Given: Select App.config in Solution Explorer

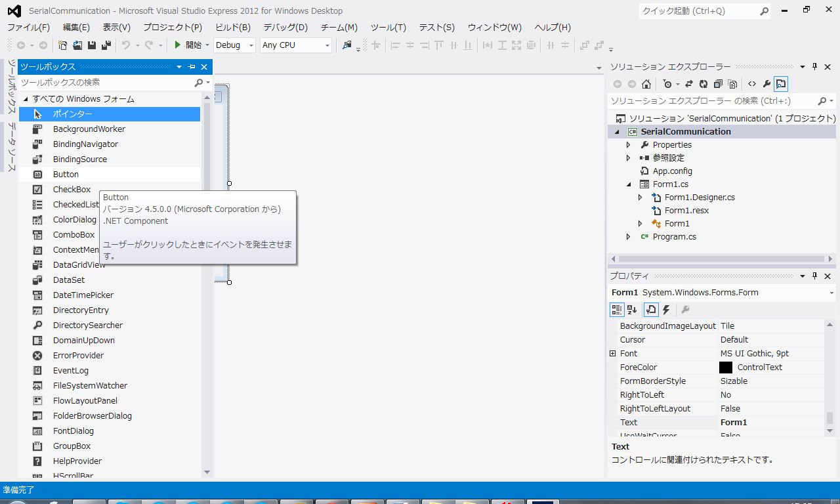Looking at the screenshot, I should (672, 171).
